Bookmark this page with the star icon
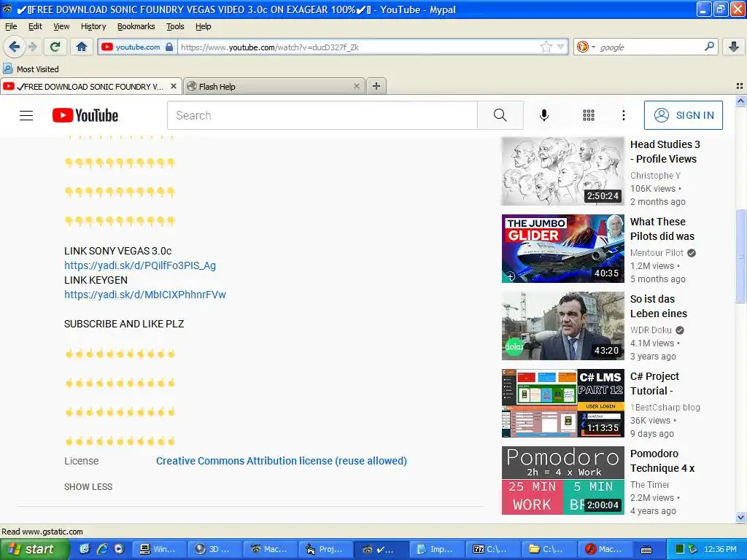 [x=546, y=47]
